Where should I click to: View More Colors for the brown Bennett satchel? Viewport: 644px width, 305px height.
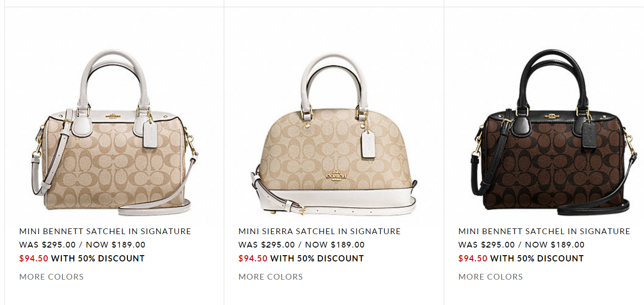click(491, 277)
